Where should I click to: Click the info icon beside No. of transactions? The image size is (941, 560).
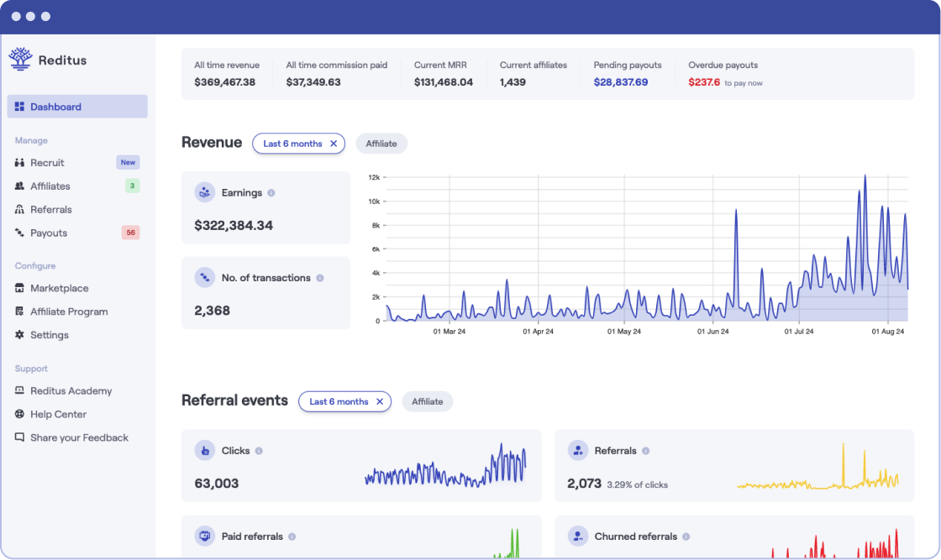coord(319,278)
